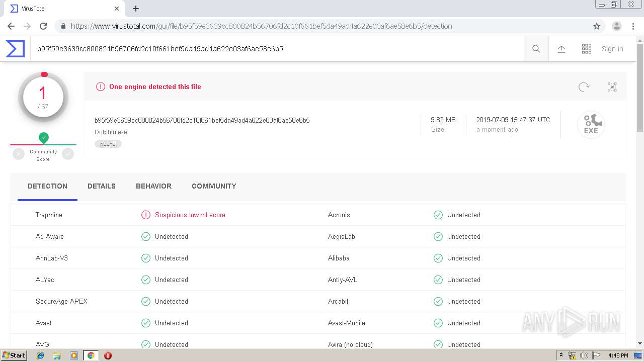Click the page vertical scrollbar
Image resolution: width=644 pixels, height=362 pixels.
(640, 88)
